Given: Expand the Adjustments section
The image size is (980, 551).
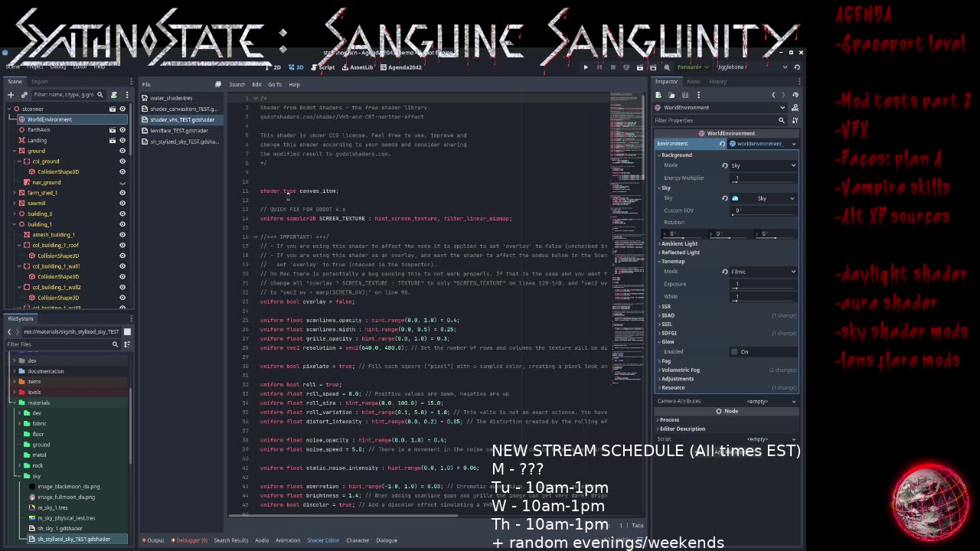Looking at the screenshot, I should [x=678, y=379].
